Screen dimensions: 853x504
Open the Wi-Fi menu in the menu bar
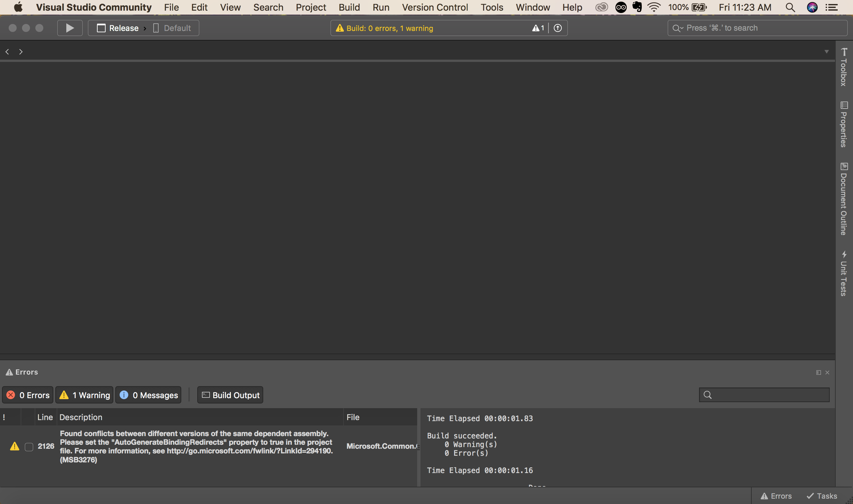[653, 7]
